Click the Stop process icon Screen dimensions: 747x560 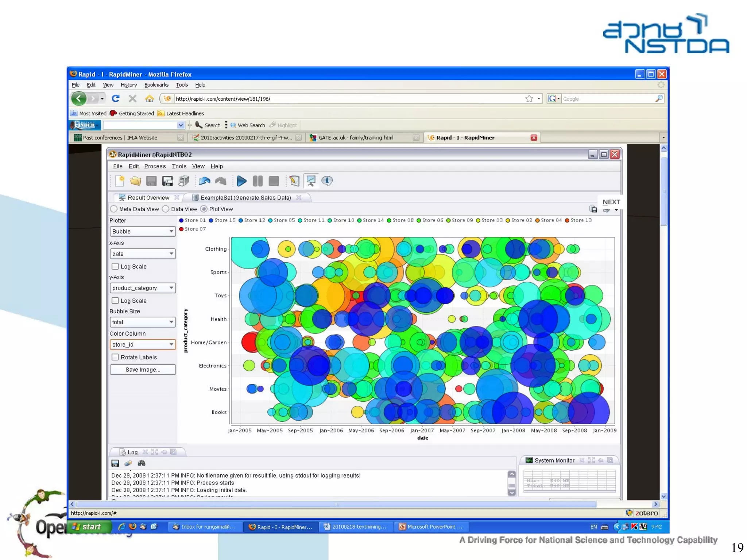274,181
